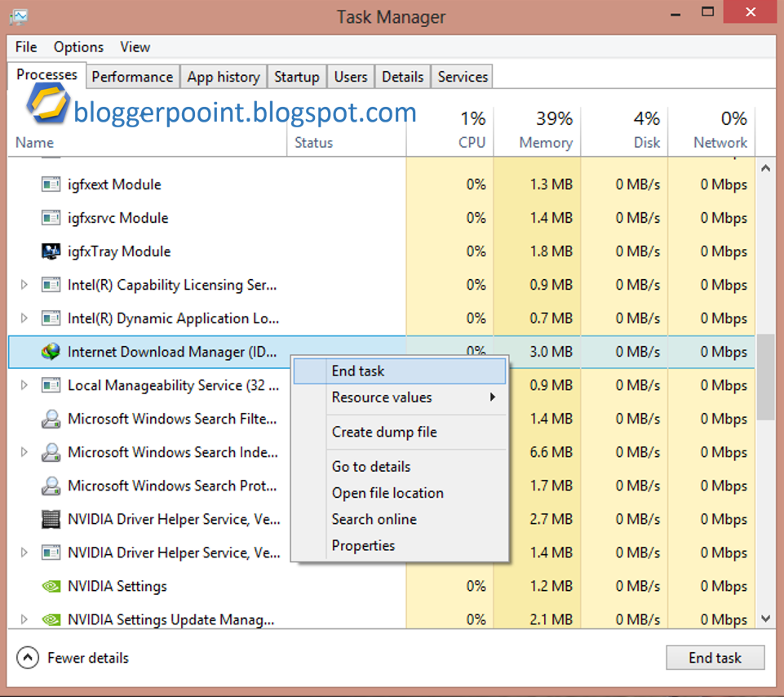Choose Create dump file in context menu
This screenshot has height=697, width=784.
point(400,432)
